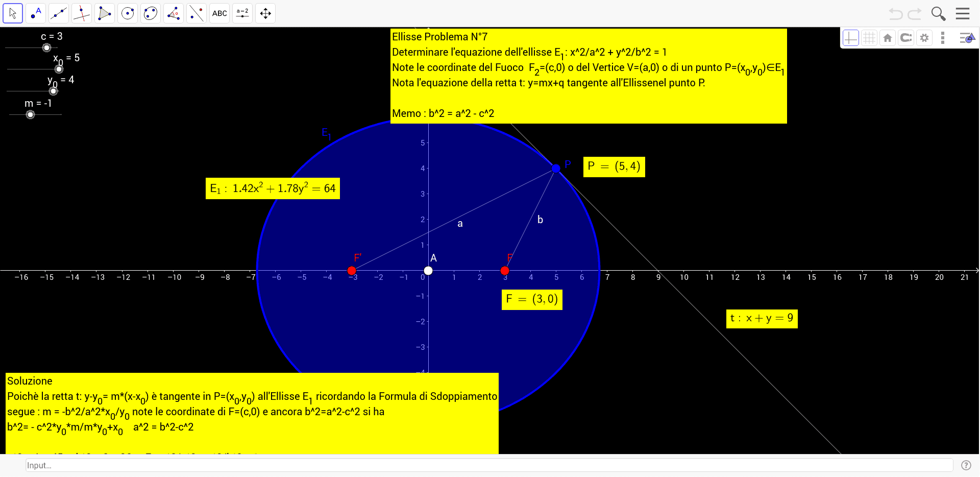Open graphics settings gear
The width and height of the screenshot is (980, 477).
[x=924, y=38]
